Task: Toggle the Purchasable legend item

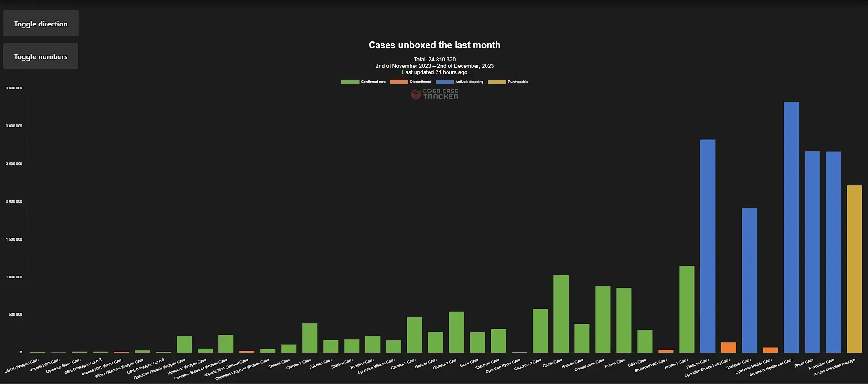Action: (x=508, y=82)
